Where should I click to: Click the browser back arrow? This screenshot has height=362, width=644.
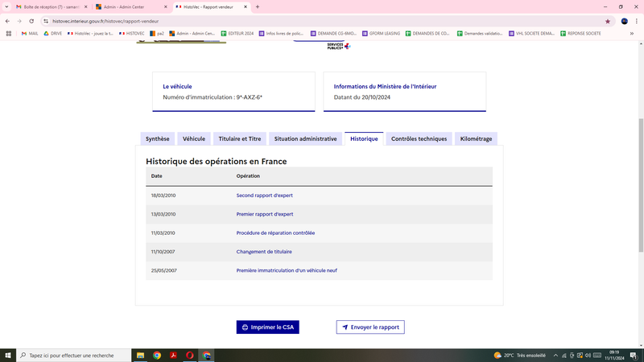(x=7, y=22)
